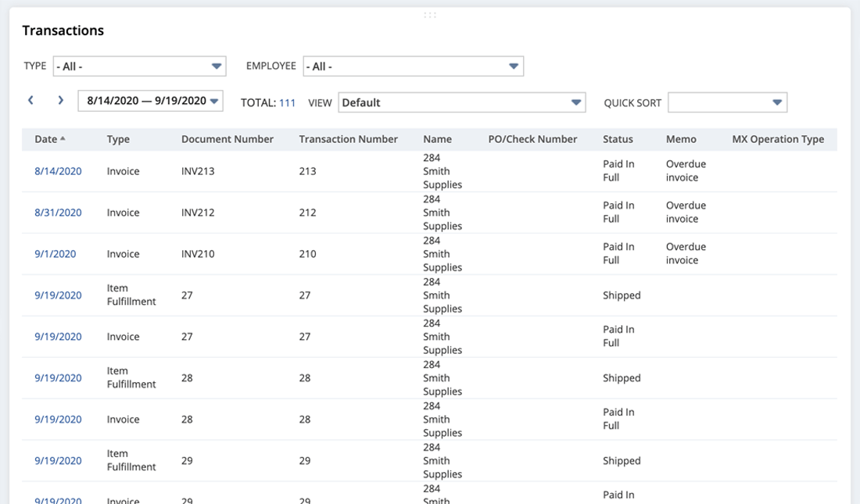
Task: Click the TOTAL count 111 link
Action: pyautogui.click(x=287, y=102)
